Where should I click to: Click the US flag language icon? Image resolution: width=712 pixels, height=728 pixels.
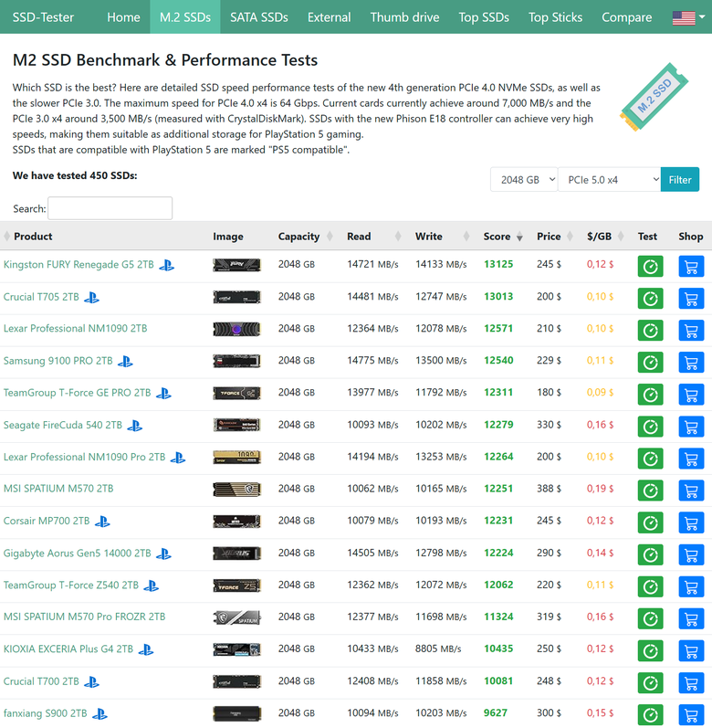pos(683,17)
